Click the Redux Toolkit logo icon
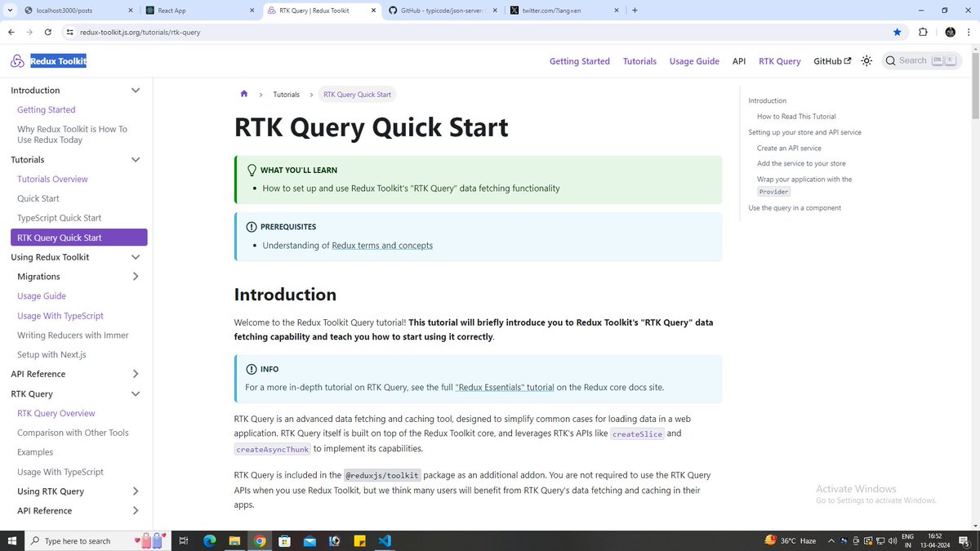This screenshot has width=980, height=551. click(x=17, y=61)
